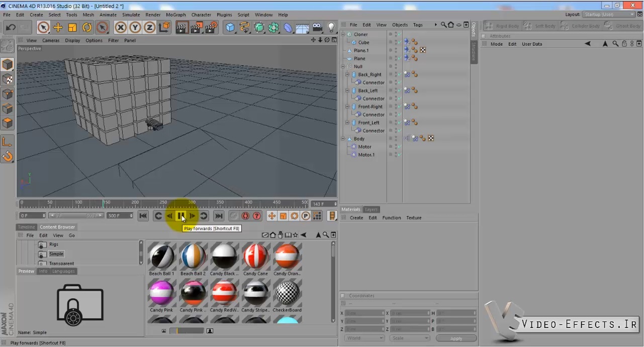Add a Light object
Image resolution: width=644 pixels, height=347 pixels.
coord(331,28)
